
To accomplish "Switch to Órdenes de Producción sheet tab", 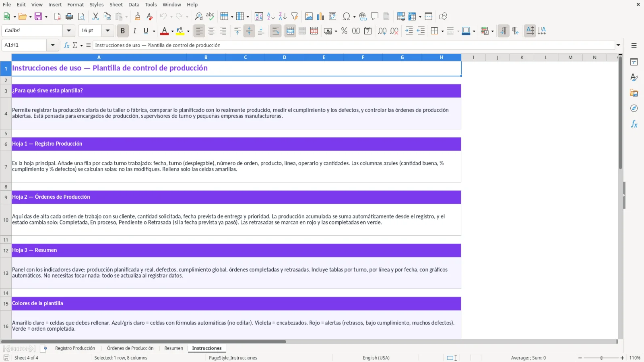I will 130,348.
